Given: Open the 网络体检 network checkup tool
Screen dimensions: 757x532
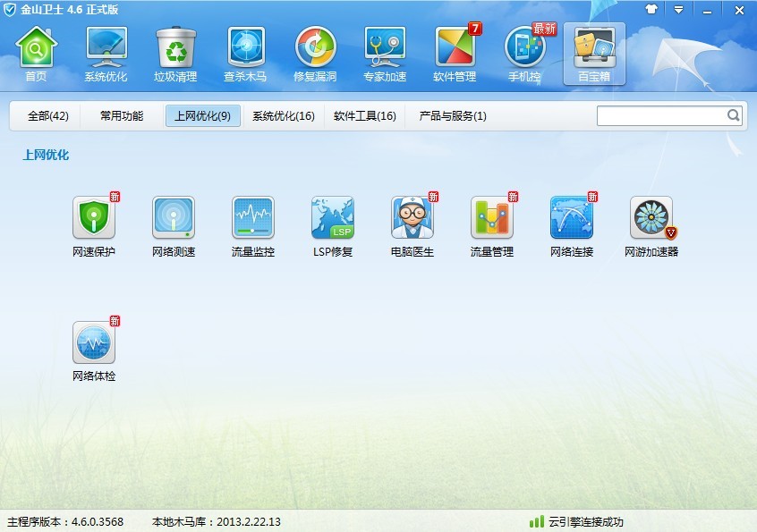Looking at the screenshot, I should tap(94, 350).
